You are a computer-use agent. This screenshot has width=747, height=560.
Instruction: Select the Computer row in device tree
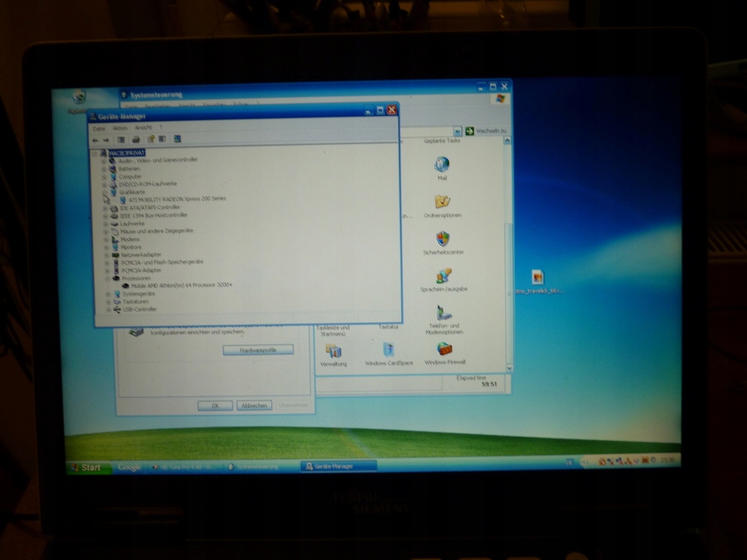coord(130,176)
